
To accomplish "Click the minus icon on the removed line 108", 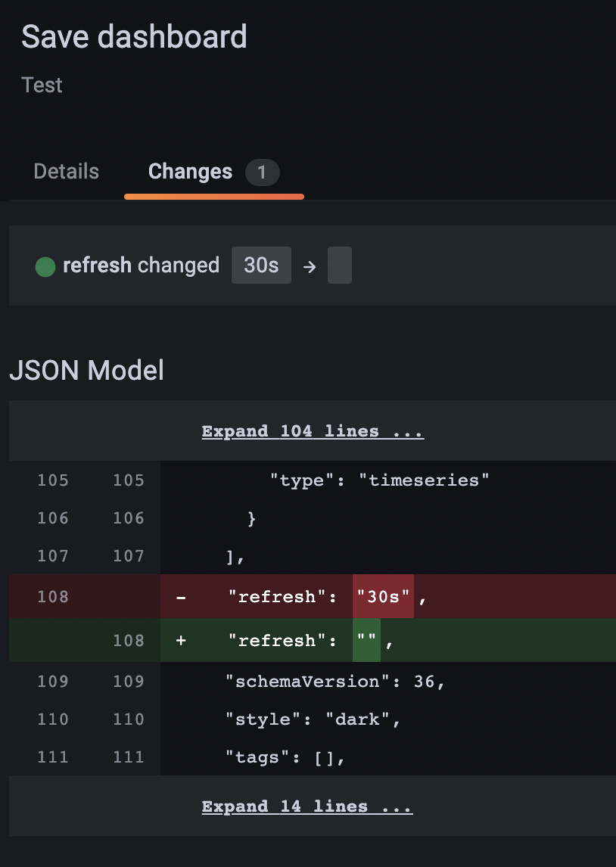I will pyautogui.click(x=180, y=597).
